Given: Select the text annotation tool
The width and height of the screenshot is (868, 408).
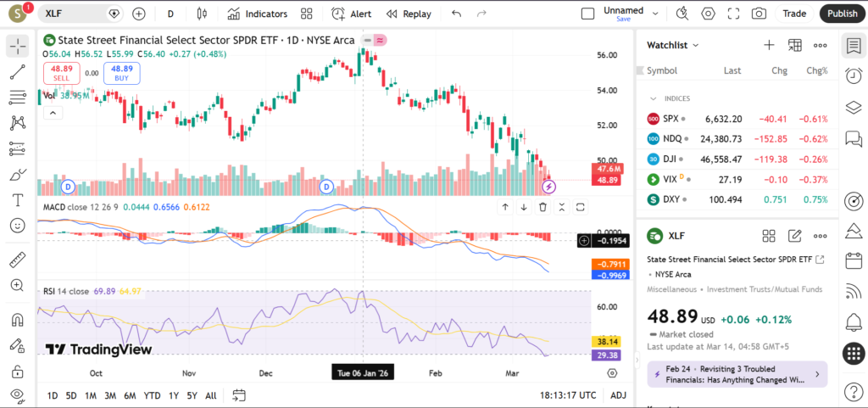Looking at the screenshot, I should [x=17, y=200].
